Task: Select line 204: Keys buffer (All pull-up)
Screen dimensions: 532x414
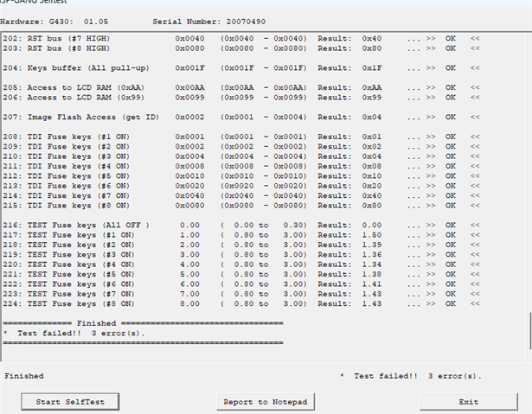Action: coord(241,67)
